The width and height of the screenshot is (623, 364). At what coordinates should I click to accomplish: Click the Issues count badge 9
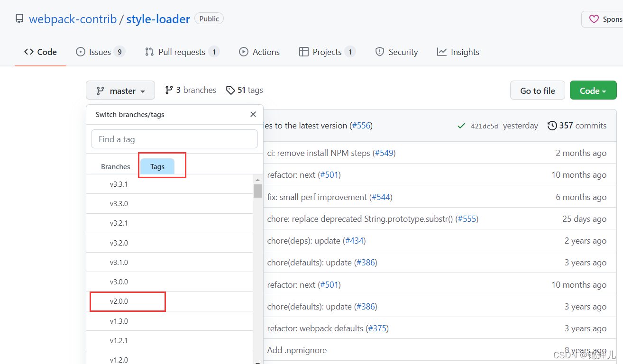click(x=119, y=52)
